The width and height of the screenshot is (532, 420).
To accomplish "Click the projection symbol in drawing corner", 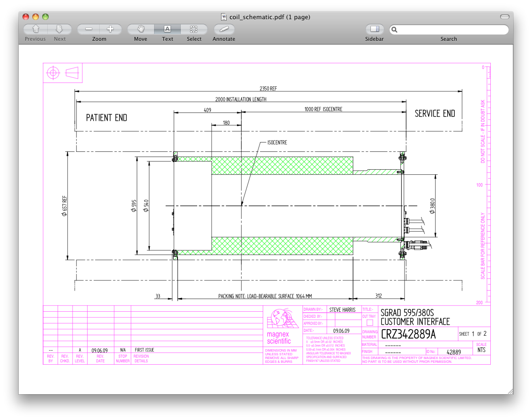I will point(63,73).
